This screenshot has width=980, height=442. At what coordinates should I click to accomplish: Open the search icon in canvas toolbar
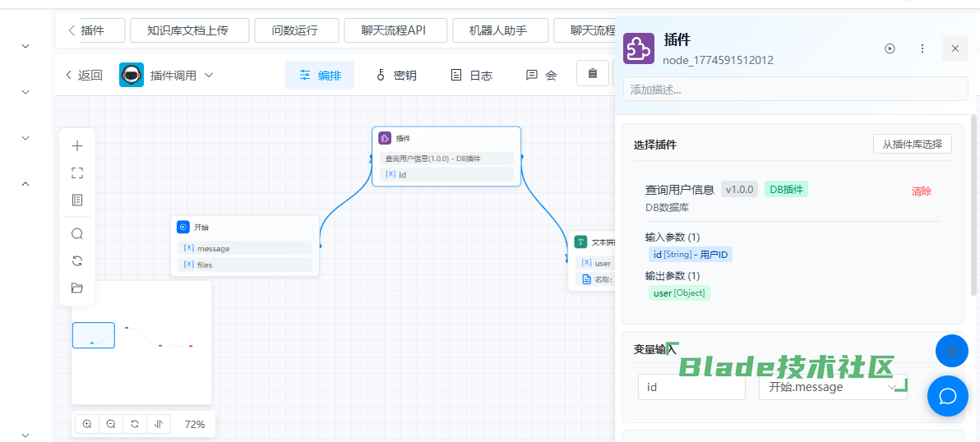click(x=77, y=234)
